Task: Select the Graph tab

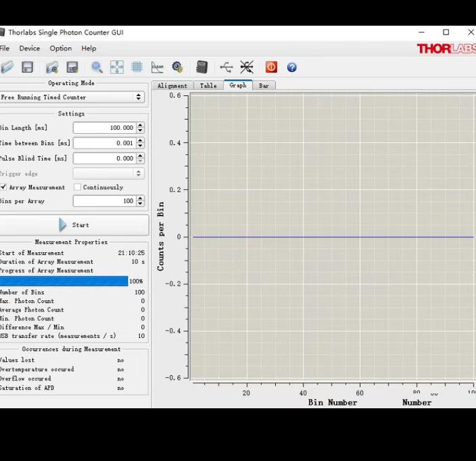Action: coord(238,85)
